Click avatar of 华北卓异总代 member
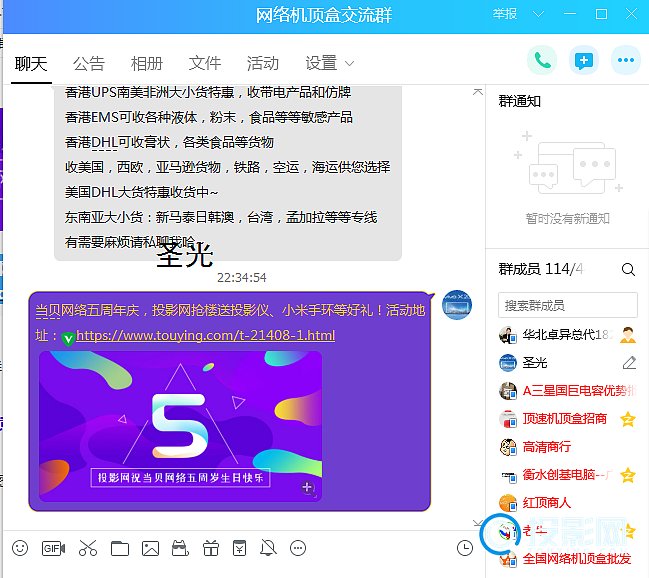This screenshot has width=649, height=578. coord(508,335)
